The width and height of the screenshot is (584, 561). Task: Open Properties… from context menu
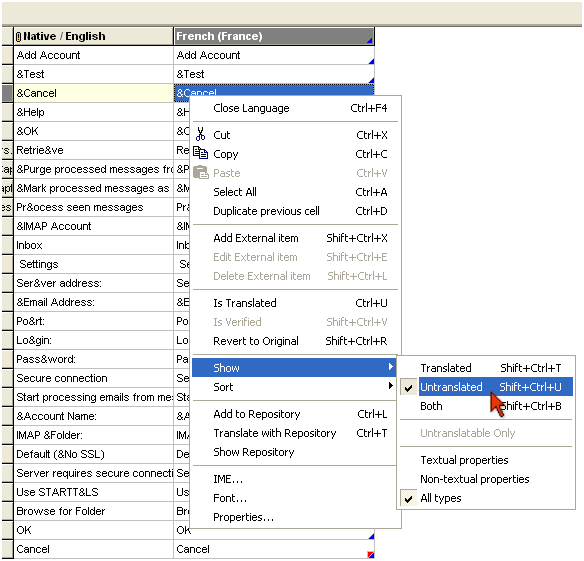pyautogui.click(x=295, y=517)
